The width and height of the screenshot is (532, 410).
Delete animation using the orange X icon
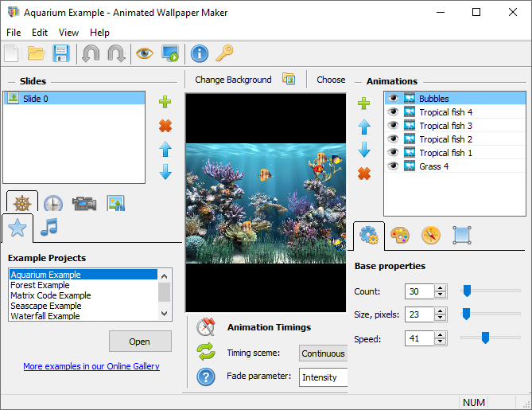tap(364, 174)
